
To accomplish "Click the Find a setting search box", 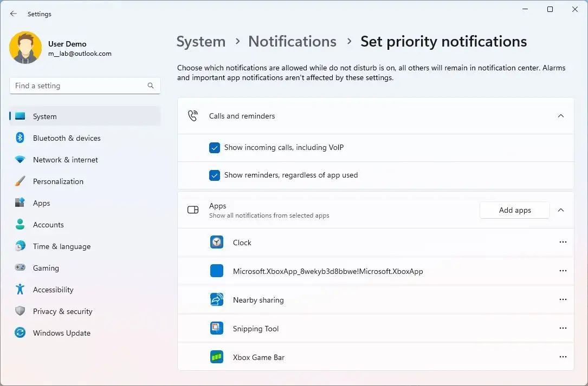I will point(79,86).
